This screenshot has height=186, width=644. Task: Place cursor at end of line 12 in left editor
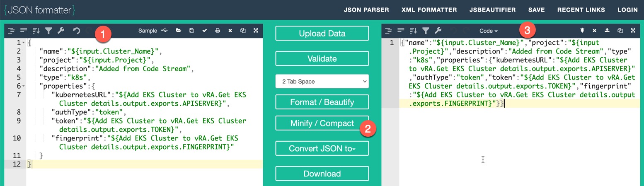(x=32, y=164)
